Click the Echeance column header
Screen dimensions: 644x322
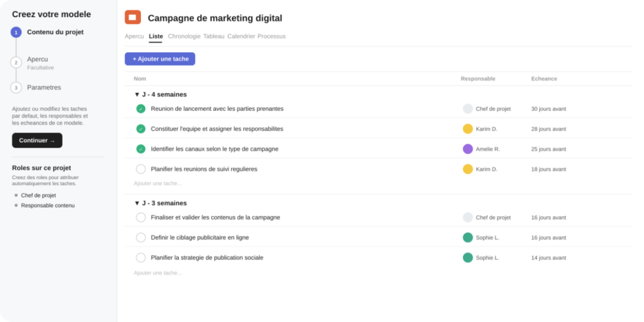(544, 79)
